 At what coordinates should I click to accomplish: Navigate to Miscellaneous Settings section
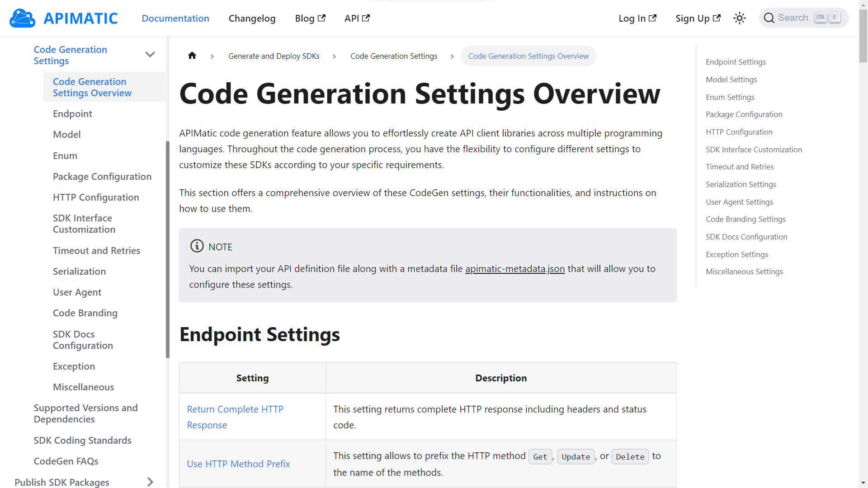coord(745,271)
